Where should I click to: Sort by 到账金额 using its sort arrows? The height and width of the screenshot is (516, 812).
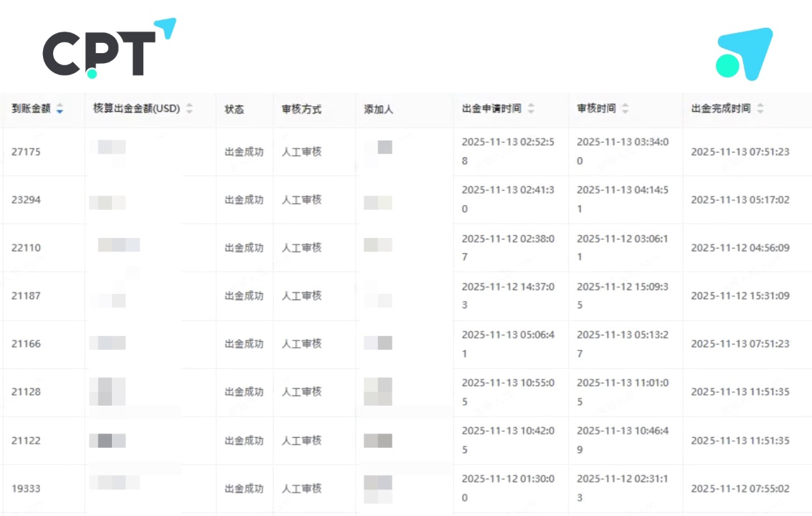pyautogui.click(x=60, y=109)
